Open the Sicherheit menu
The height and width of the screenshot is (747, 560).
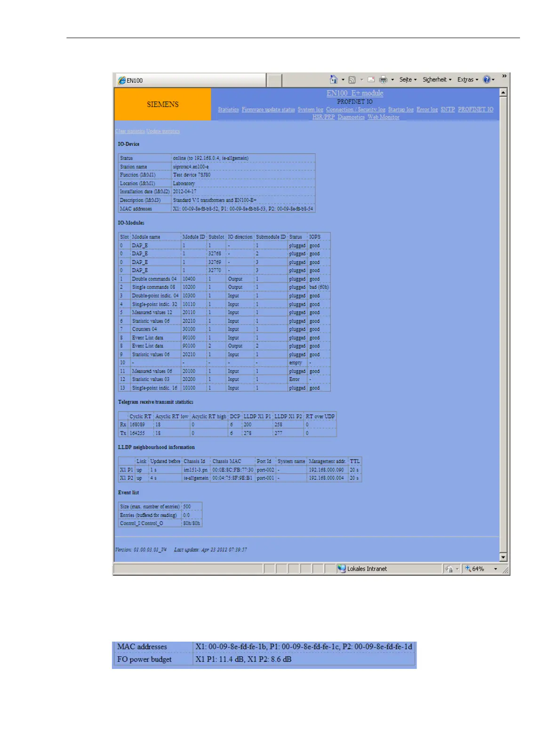[437, 80]
